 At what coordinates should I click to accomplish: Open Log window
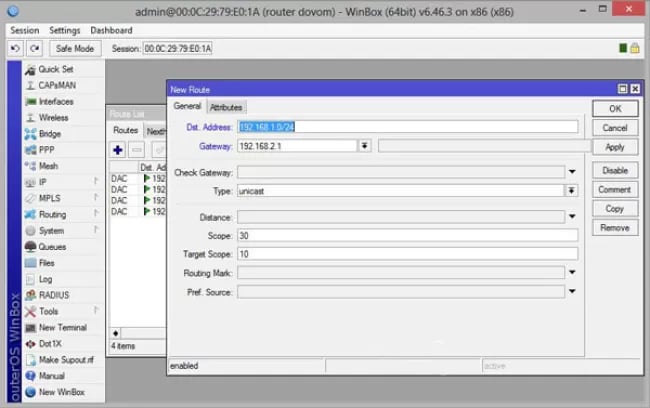pyautogui.click(x=46, y=279)
